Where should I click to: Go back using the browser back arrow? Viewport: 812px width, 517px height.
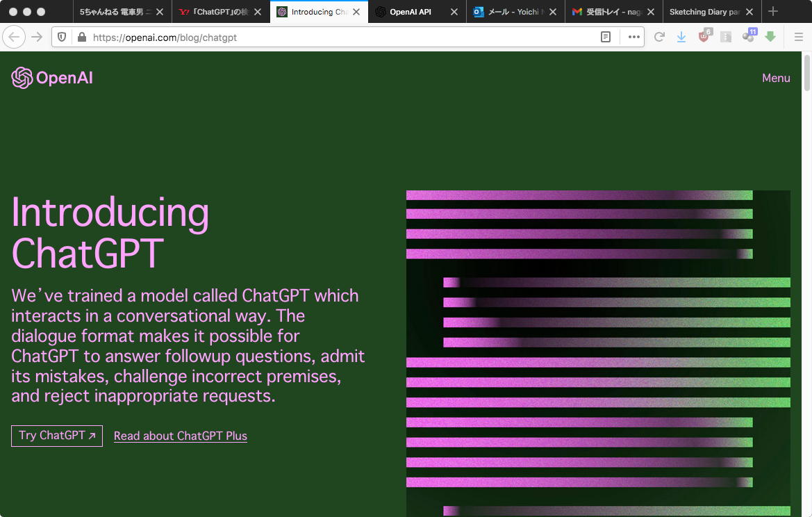14,38
